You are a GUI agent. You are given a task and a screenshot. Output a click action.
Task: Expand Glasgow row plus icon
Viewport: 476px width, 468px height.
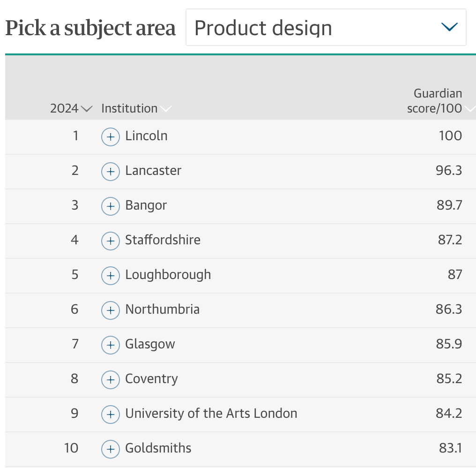(110, 345)
